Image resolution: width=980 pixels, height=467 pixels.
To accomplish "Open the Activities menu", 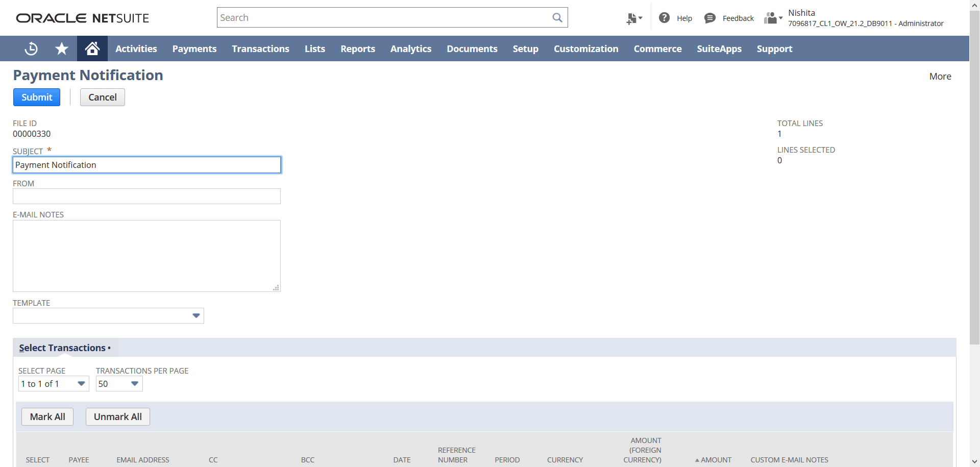I will tap(136, 48).
